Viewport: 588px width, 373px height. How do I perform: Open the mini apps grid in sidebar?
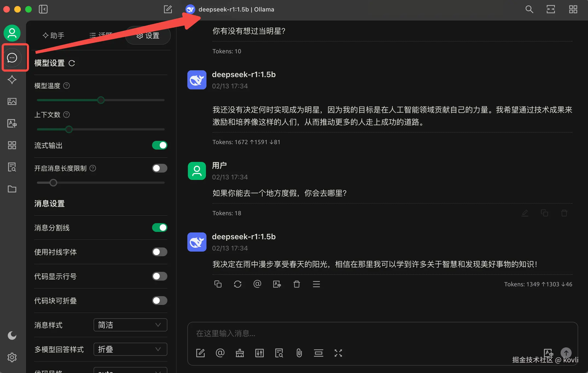point(12,145)
